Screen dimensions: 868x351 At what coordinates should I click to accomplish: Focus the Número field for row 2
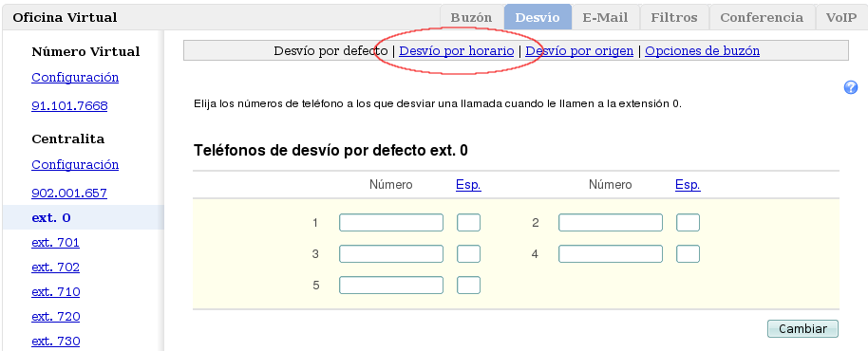tap(611, 223)
